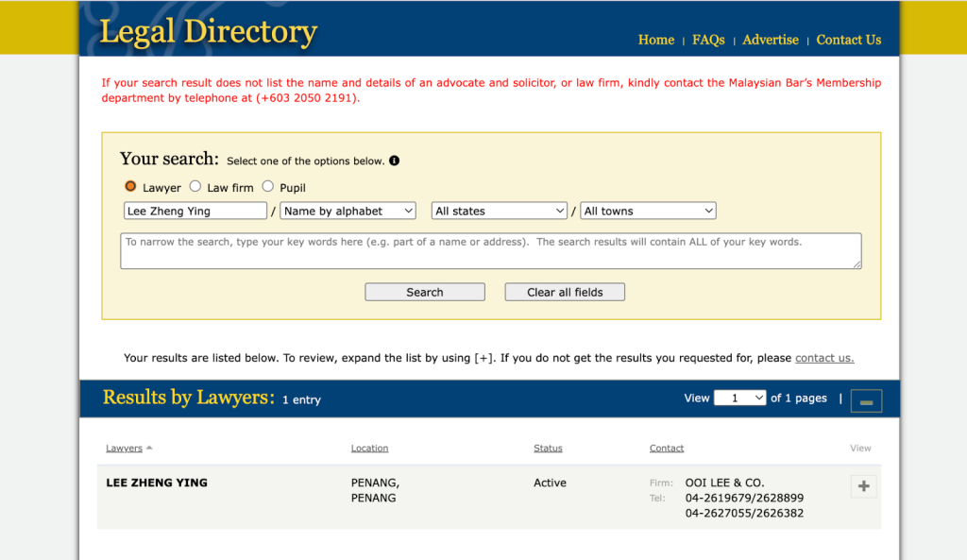Select the Lawyer radio button
The width and height of the screenshot is (967, 560).
pos(130,186)
